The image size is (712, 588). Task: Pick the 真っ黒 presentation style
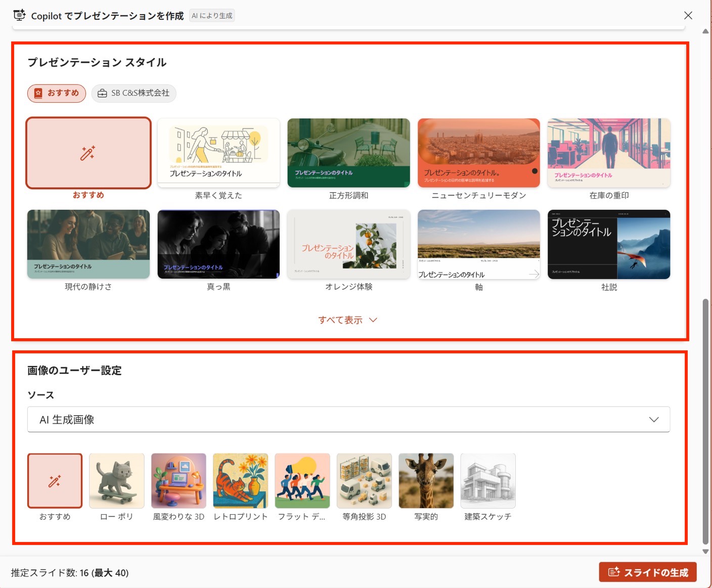coord(218,245)
